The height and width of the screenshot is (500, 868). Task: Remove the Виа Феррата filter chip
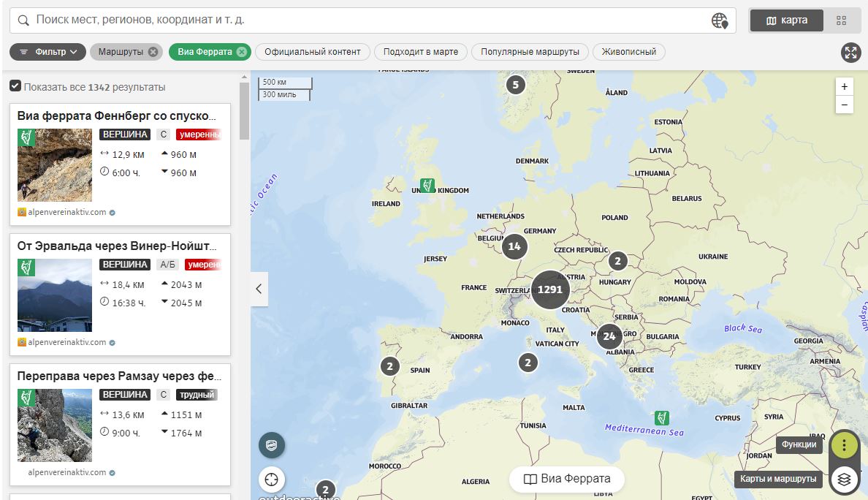click(241, 51)
